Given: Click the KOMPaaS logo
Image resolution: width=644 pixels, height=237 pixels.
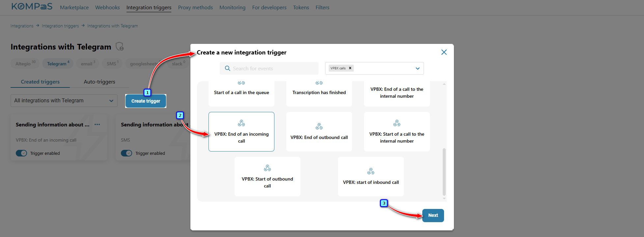Looking at the screenshot, I should (x=32, y=7).
